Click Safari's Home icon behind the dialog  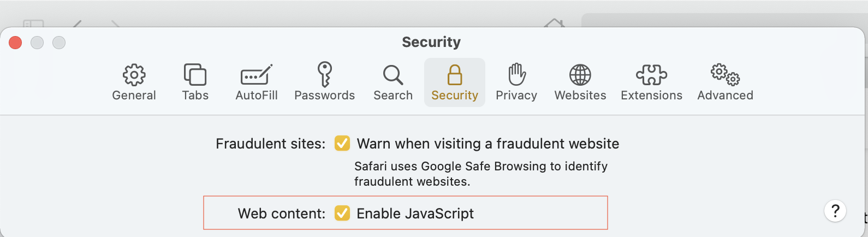click(554, 23)
